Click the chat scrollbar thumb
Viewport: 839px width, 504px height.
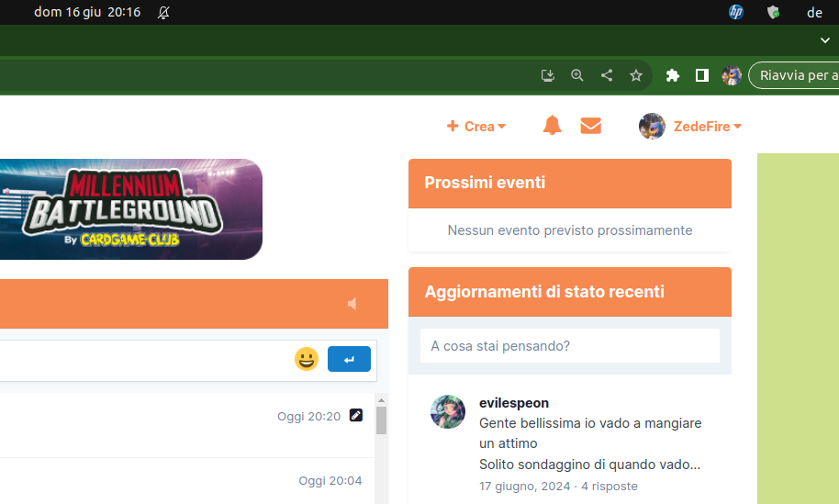point(381,420)
